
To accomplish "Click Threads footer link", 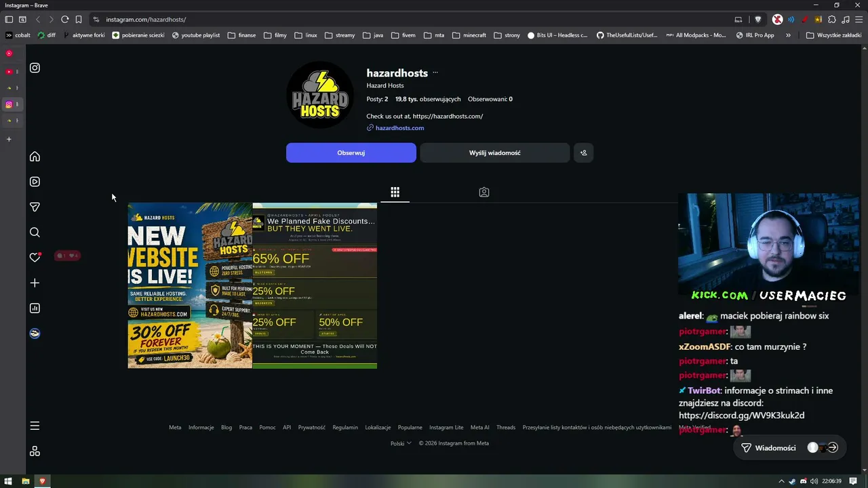I will pos(506,428).
